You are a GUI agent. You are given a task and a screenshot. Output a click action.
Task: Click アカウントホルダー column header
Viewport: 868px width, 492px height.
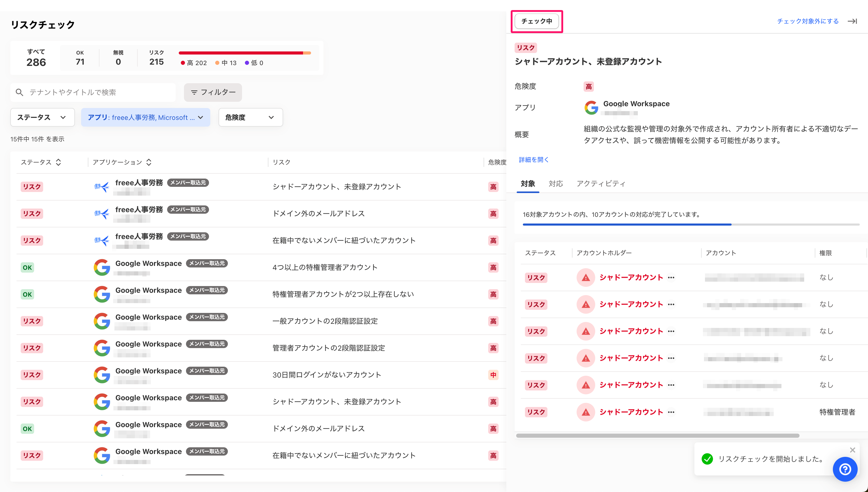[604, 253]
